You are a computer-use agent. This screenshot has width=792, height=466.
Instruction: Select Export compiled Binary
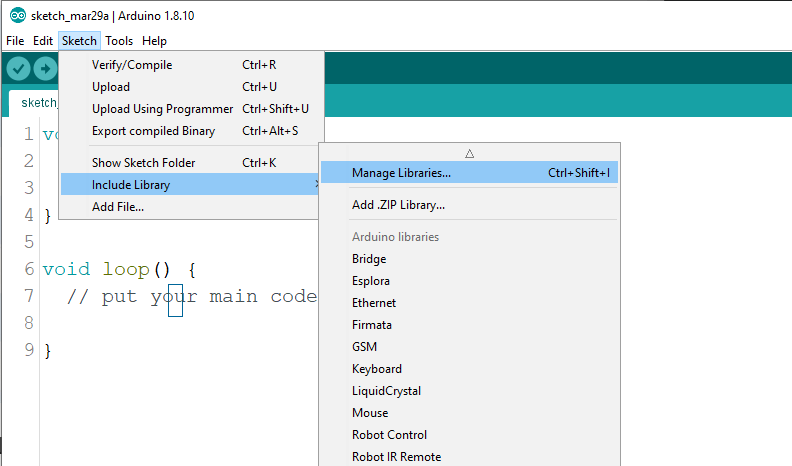[192, 131]
